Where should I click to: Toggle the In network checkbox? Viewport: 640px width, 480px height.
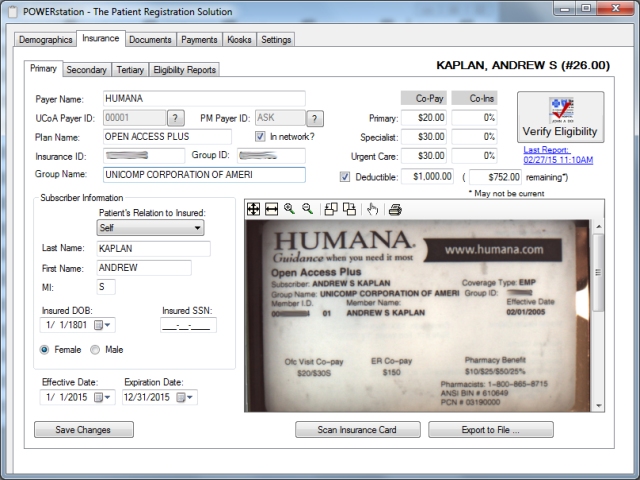pos(260,136)
